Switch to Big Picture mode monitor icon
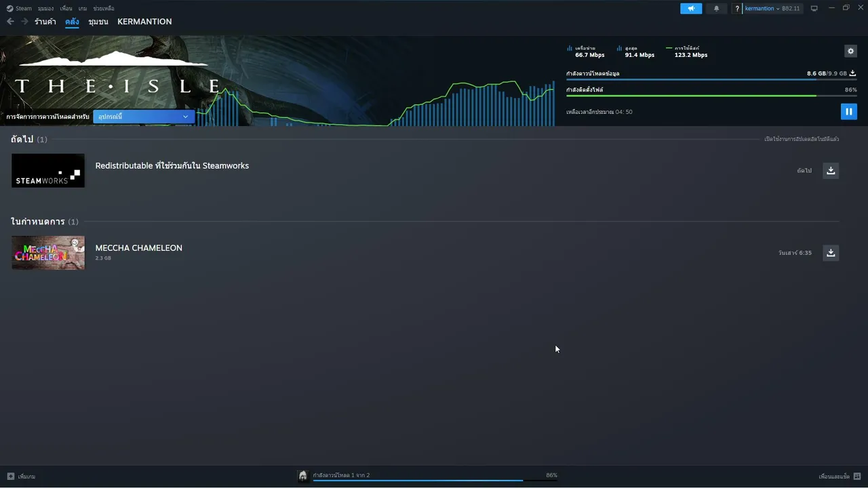Screen dimensions: 868x488 click(814, 9)
